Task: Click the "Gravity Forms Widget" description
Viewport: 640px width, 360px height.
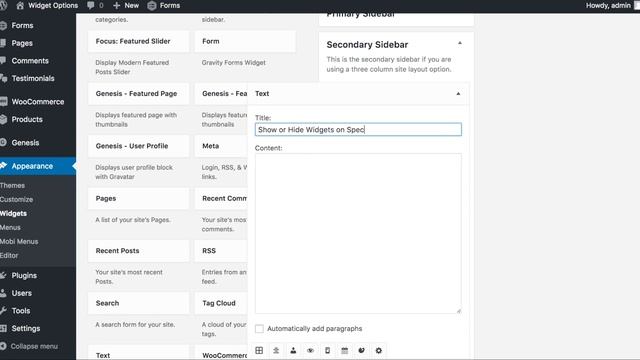Action: coord(233,62)
